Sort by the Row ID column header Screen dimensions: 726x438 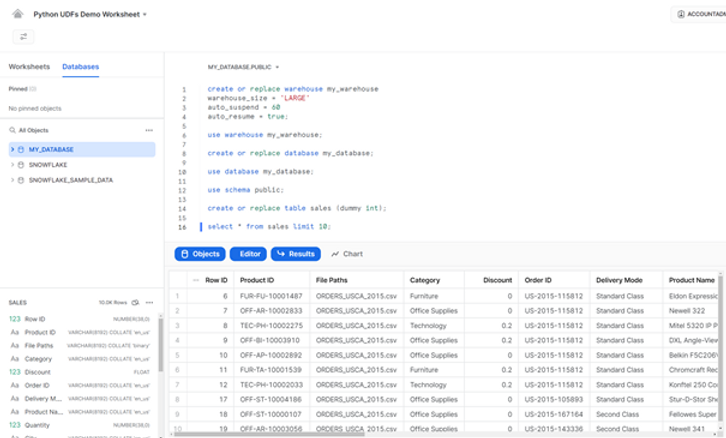216,280
